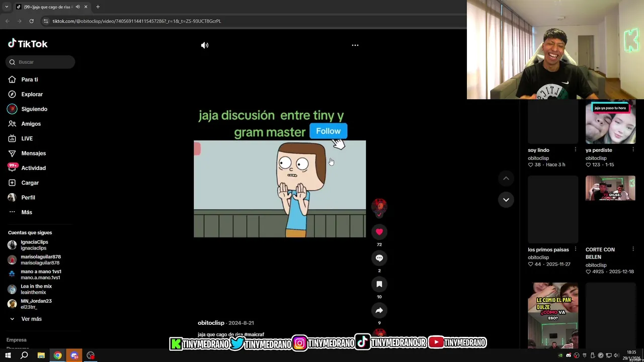Click the Follow button on video
Image resolution: width=644 pixels, height=362 pixels.
point(329,131)
